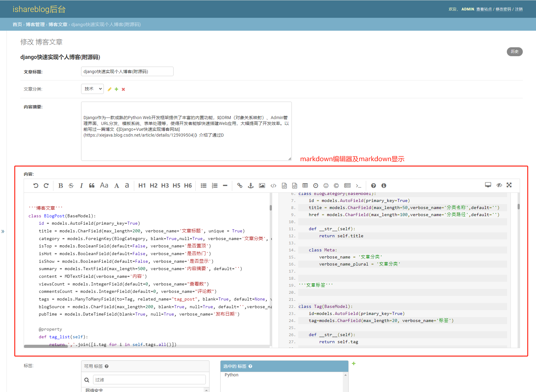Toggle fullscreen mode for the editor

tap(509, 185)
